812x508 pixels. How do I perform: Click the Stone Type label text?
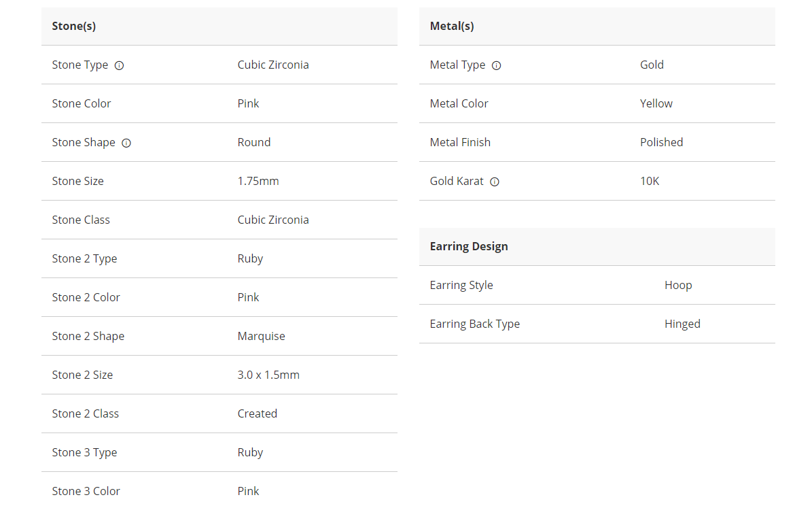[x=80, y=65]
